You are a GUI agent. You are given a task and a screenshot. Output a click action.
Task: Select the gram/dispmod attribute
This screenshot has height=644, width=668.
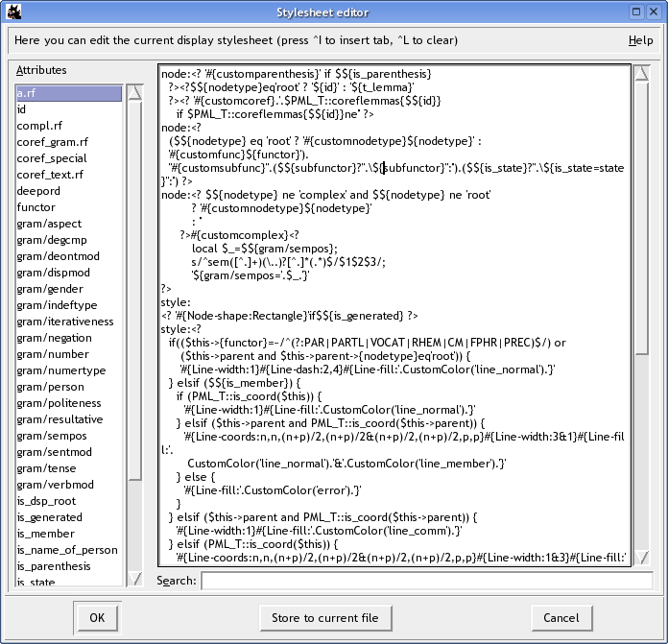click(69, 273)
